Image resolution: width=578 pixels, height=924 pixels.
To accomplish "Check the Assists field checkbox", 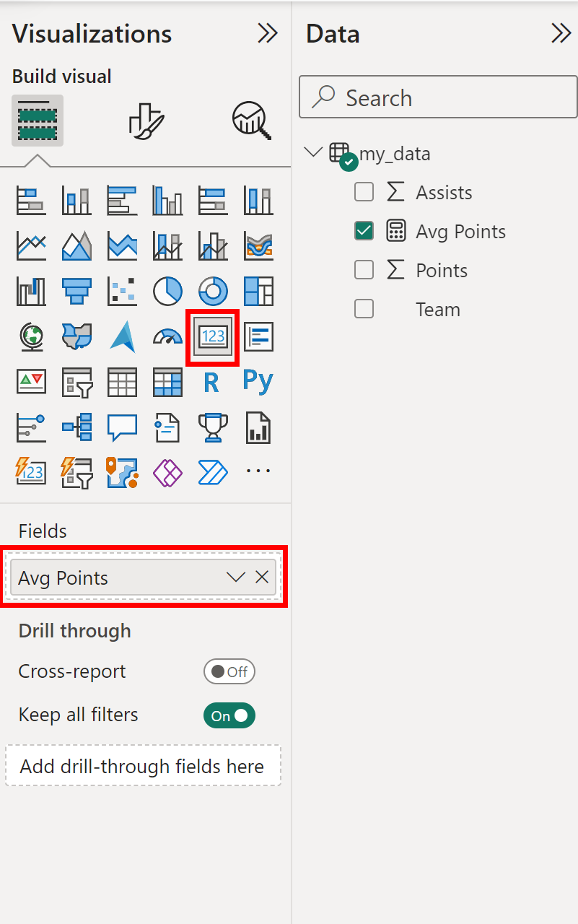I will 364,192.
